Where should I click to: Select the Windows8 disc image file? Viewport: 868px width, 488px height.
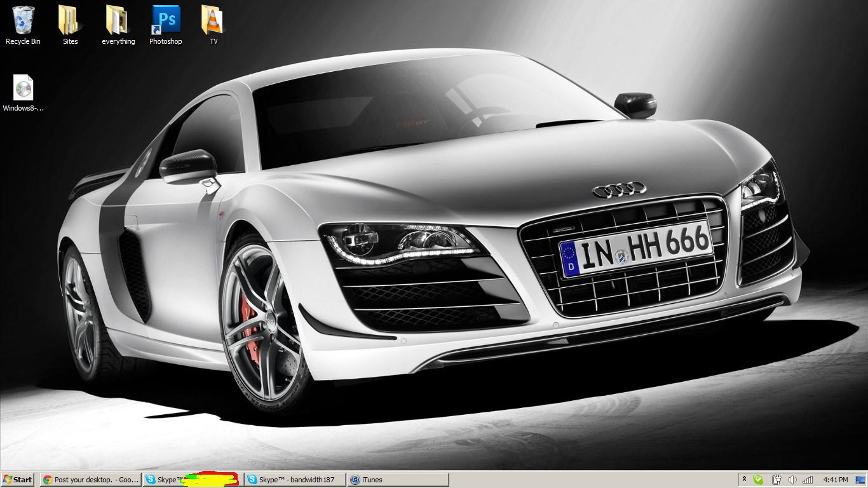[x=24, y=89]
